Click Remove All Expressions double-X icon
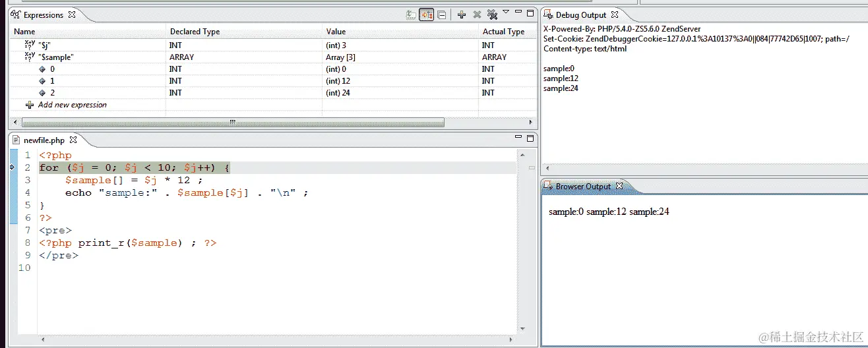This screenshot has width=868, height=348. coord(492,14)
